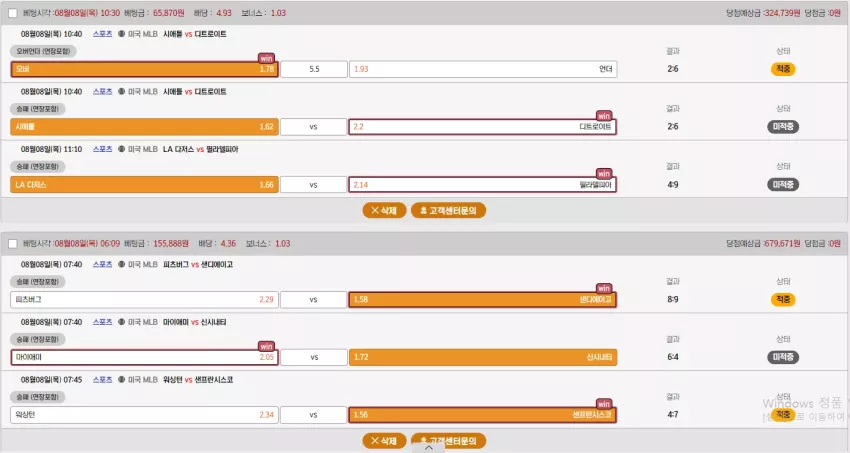This screenshot has height=453, width=850.
Task: Open the 스포츠 link for LA 다저스 vs 필라델피아
Action: [x=102, y=149]
